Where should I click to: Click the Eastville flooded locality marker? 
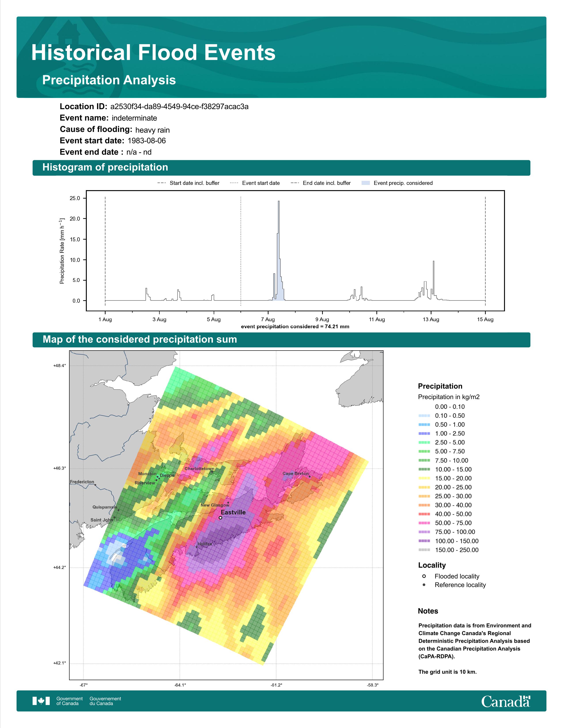point(221,518)
